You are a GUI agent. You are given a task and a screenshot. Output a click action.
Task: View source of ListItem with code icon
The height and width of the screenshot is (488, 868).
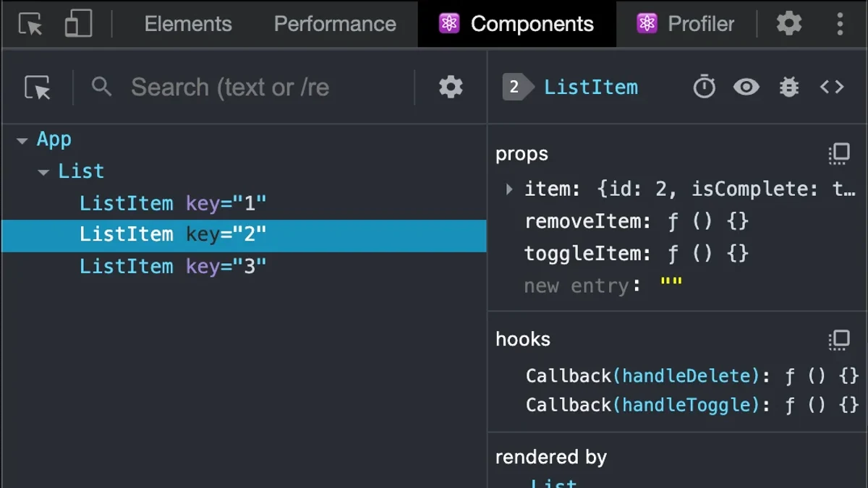click(x=832, y=87)
